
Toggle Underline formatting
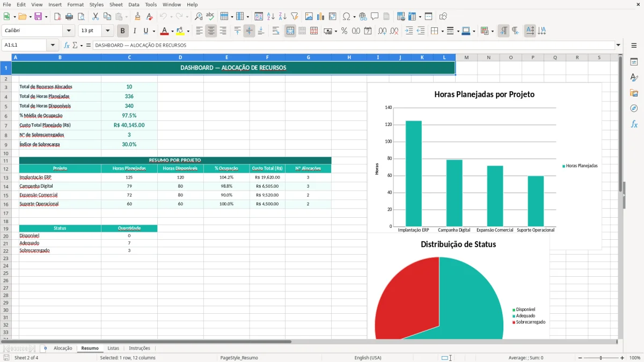click(x=145, y=31)
